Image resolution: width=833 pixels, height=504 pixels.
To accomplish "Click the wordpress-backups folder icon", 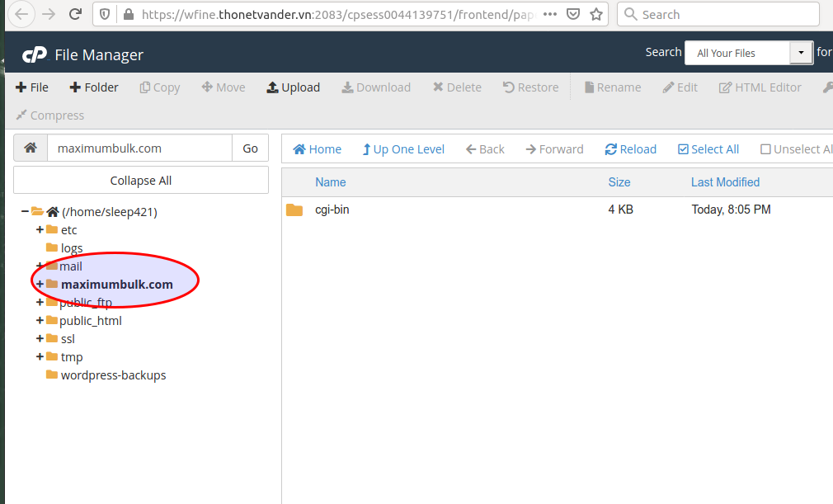I will 51,374.
